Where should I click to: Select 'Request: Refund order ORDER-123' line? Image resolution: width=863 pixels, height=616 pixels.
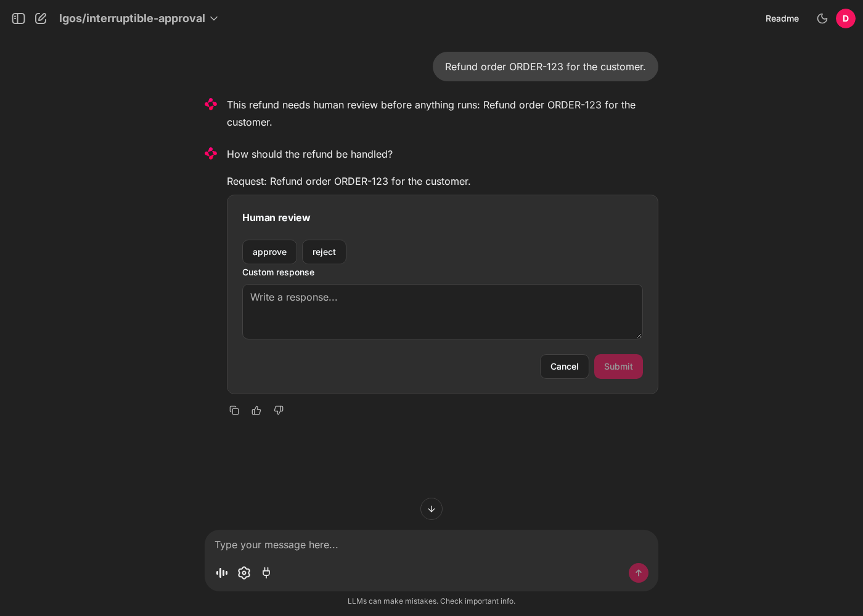tap(348, 181)
